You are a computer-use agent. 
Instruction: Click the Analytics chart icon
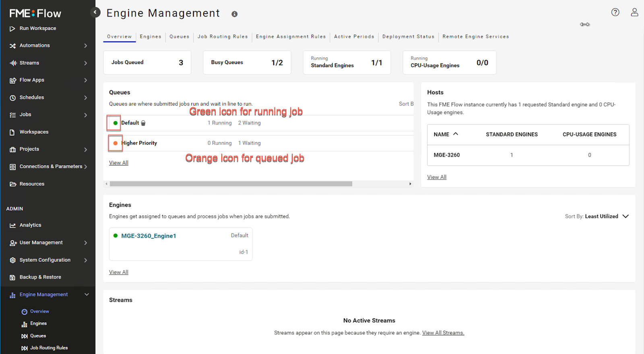[12, 226]
